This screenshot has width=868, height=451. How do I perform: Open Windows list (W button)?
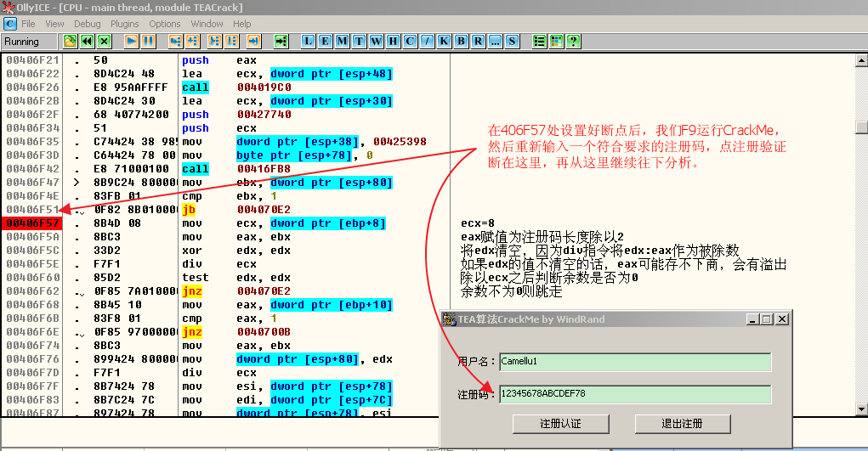[377, 41]
